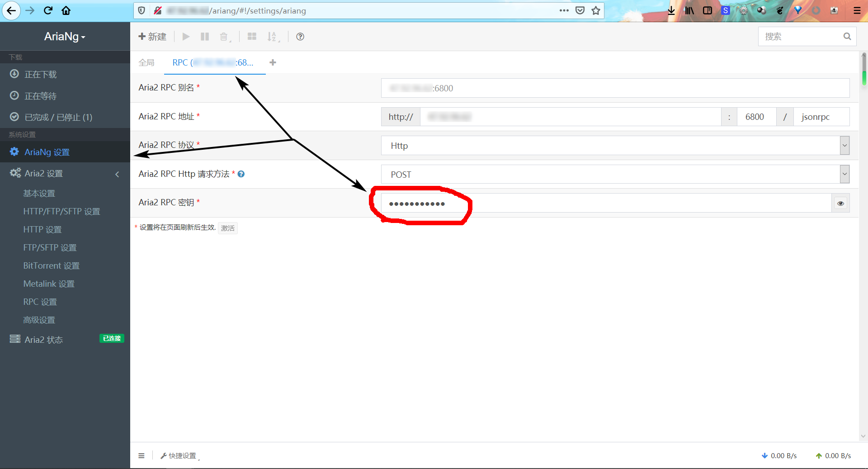Click the A-Z sort icon in toolbar

tap(273, 36)
